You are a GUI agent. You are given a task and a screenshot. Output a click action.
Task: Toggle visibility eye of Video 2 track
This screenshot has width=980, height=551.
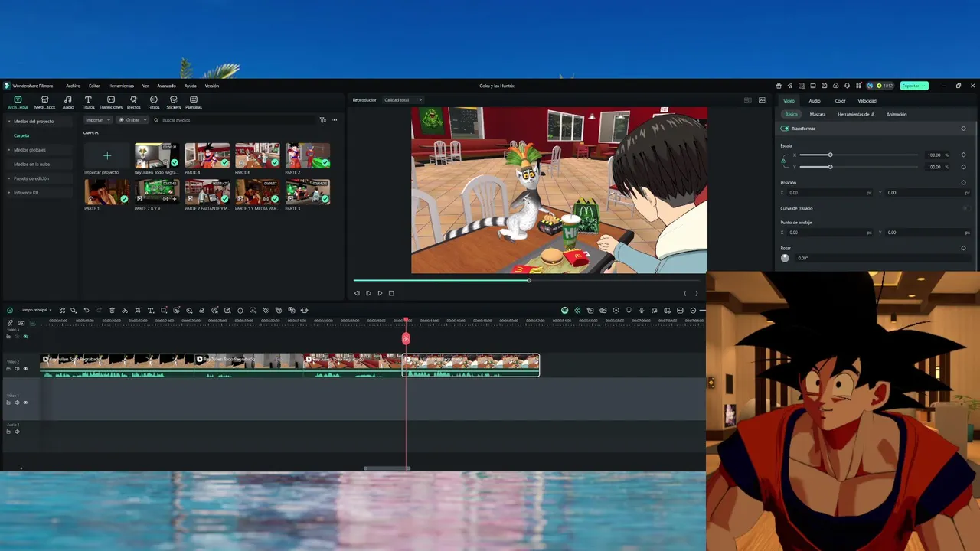click(x=25, y=369)
